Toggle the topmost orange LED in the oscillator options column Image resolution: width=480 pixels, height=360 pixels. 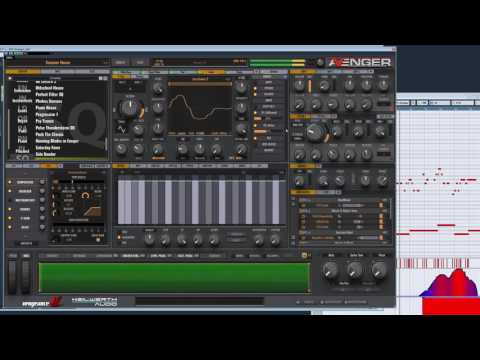256,89
